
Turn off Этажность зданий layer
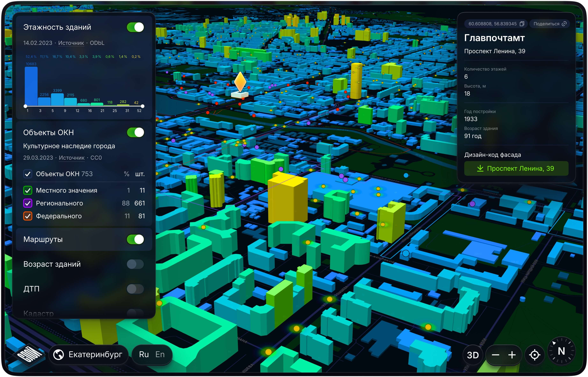pyautogui.click(x=135, y=27)
